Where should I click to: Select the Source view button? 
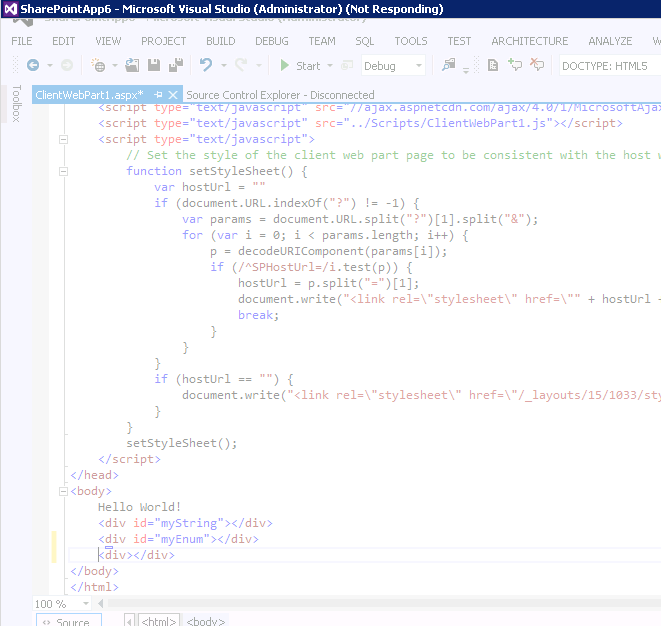(69, 621)
